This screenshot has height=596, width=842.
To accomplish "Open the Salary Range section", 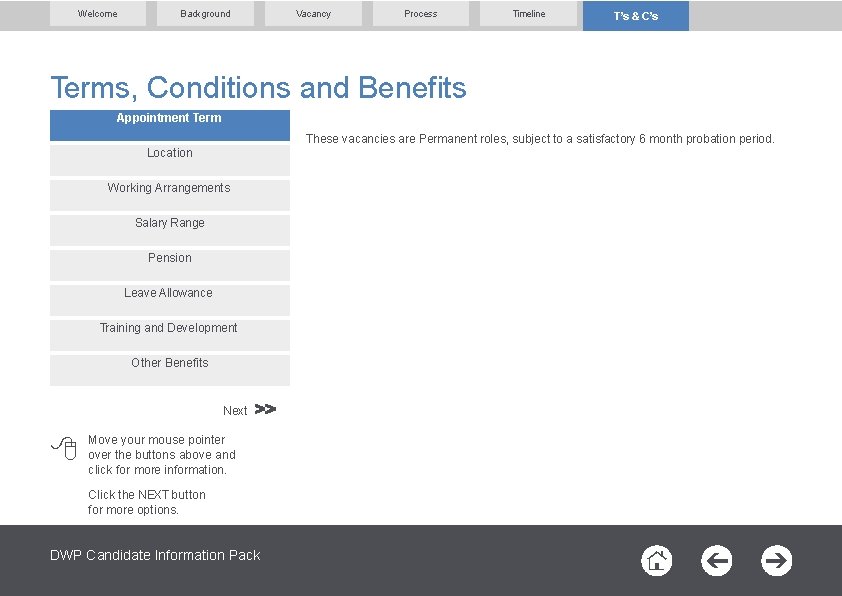I will (169, 229).
